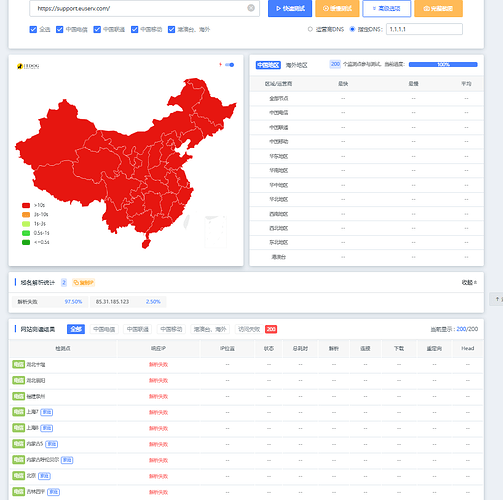
Task: Click the scroll-to-top arrow at right edge
Action: click(498, 299)
